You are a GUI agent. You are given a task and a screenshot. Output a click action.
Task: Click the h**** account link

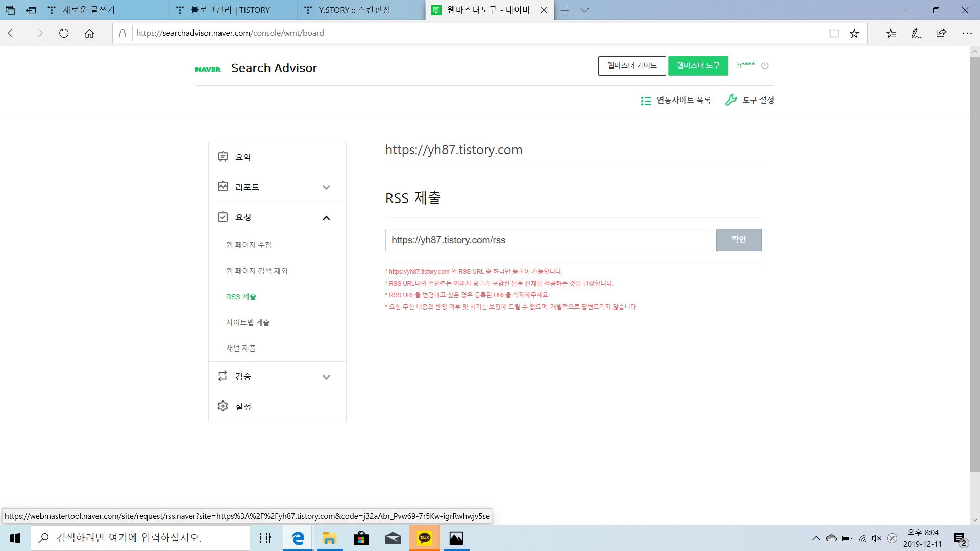(x=746, y=65)
